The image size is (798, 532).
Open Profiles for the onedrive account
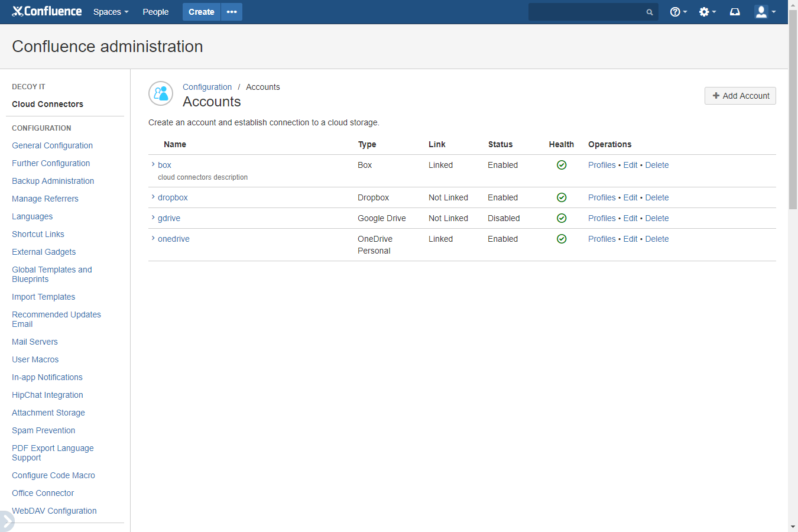pos(602,239)
